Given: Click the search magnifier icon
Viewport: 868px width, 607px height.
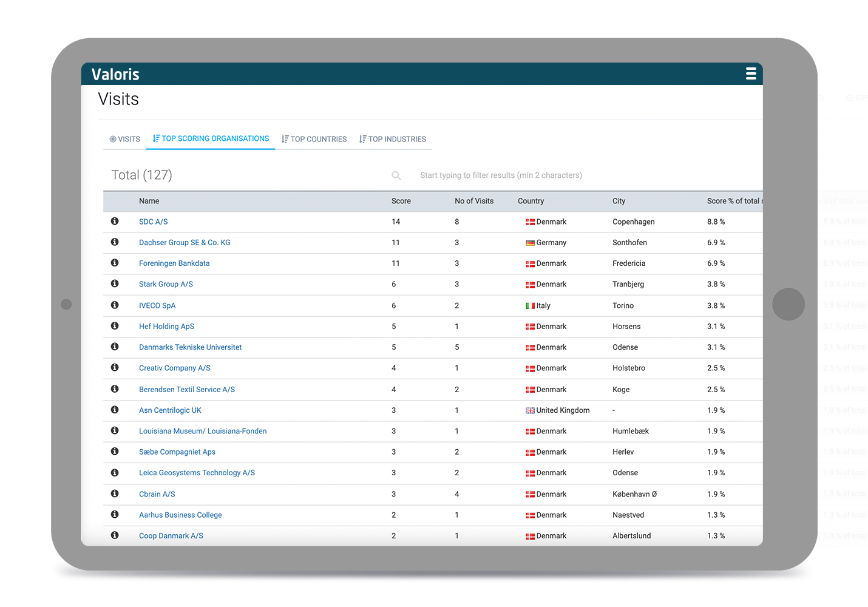Looking at the screenshot, I should click(396, 175).
